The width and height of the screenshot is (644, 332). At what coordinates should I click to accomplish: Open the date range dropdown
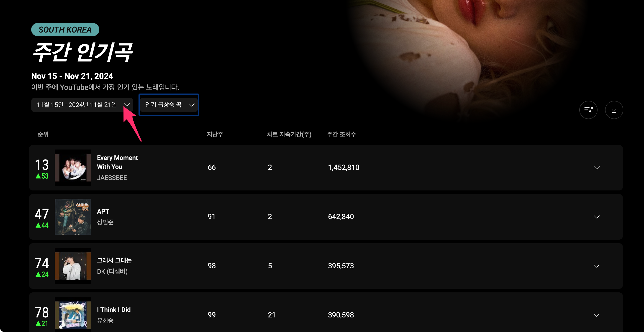82,105
